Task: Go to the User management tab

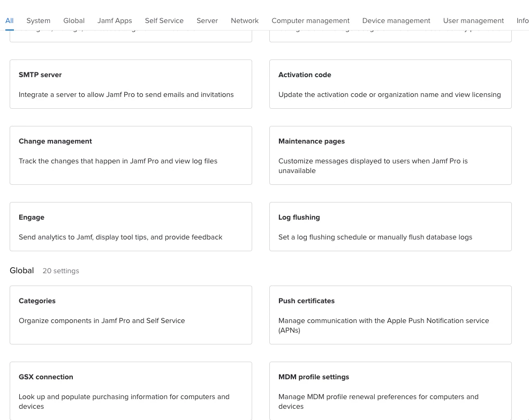Action: click(x=473, y=20)
